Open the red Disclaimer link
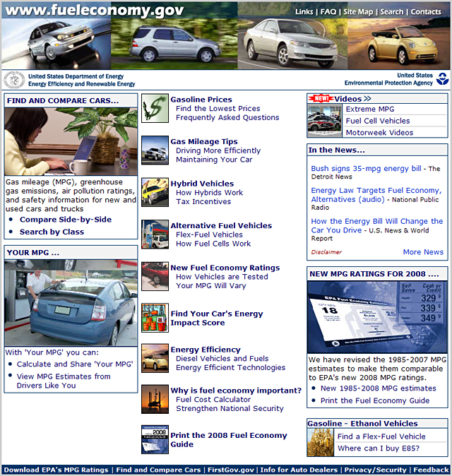The height and width of the screenshot is (476, 452). (326, 252)
